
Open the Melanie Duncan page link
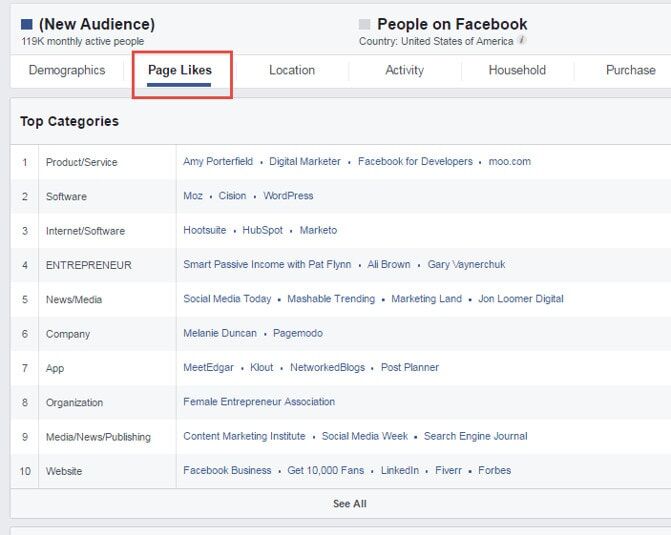(220, 333)
